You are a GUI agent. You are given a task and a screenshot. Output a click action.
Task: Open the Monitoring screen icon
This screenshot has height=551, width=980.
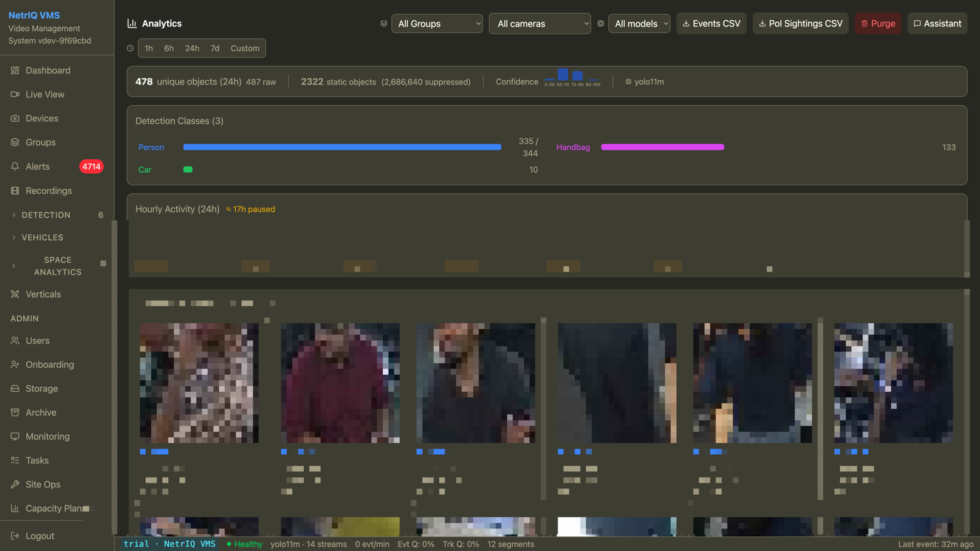[15, 436]
